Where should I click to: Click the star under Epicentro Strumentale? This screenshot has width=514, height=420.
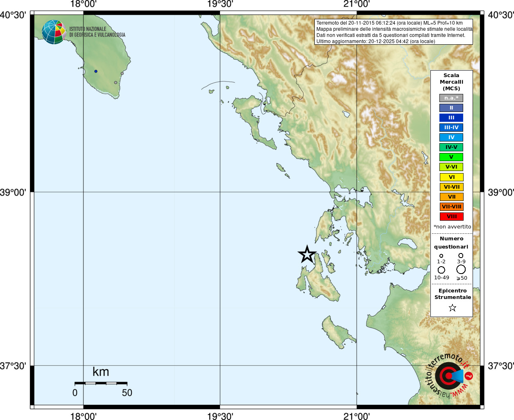coord(452,308)
